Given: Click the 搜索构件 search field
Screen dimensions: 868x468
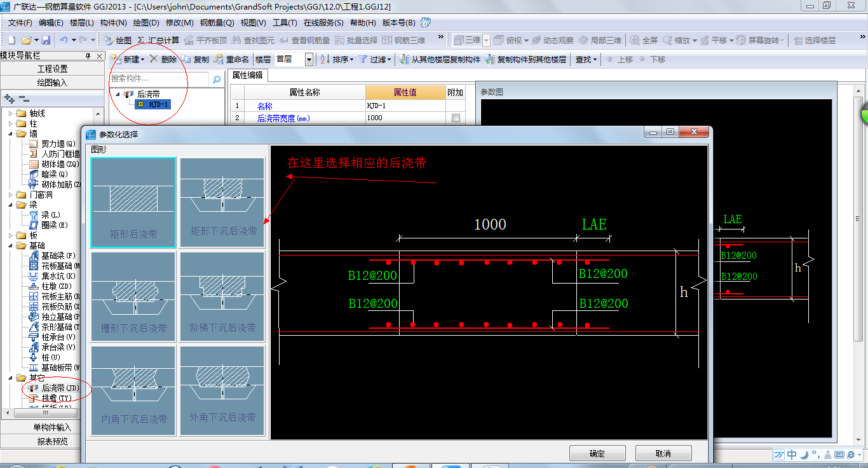Looking at the screenshot, I should point(159,79).
